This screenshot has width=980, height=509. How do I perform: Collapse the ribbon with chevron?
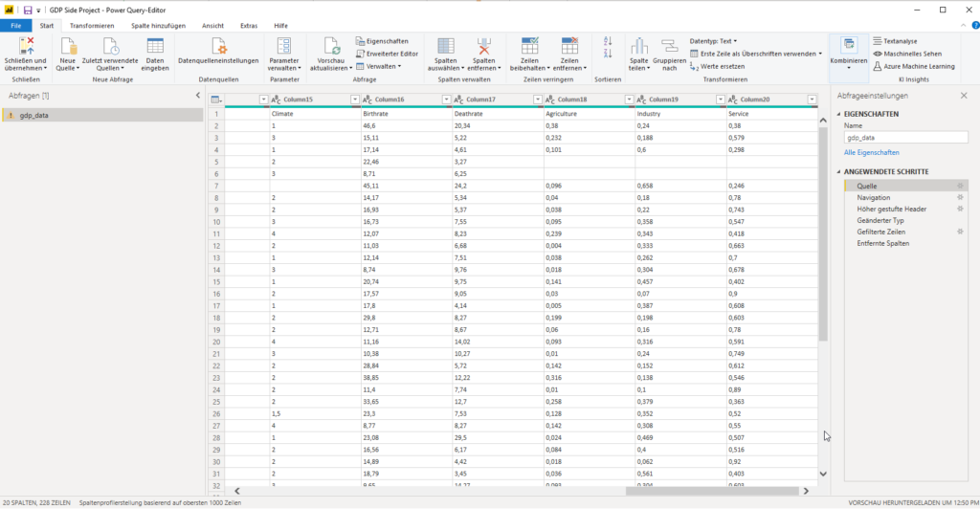tap(963, 26)
